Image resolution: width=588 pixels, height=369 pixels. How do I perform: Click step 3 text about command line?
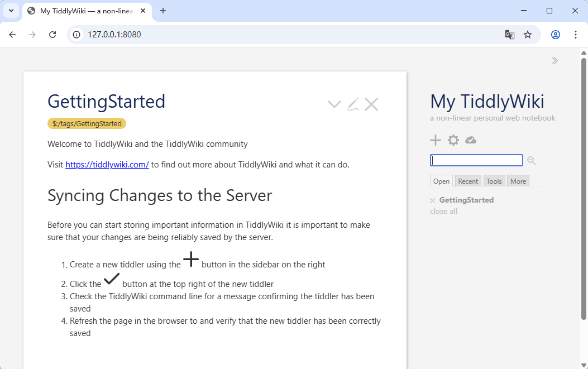click(x=222, y=302)
